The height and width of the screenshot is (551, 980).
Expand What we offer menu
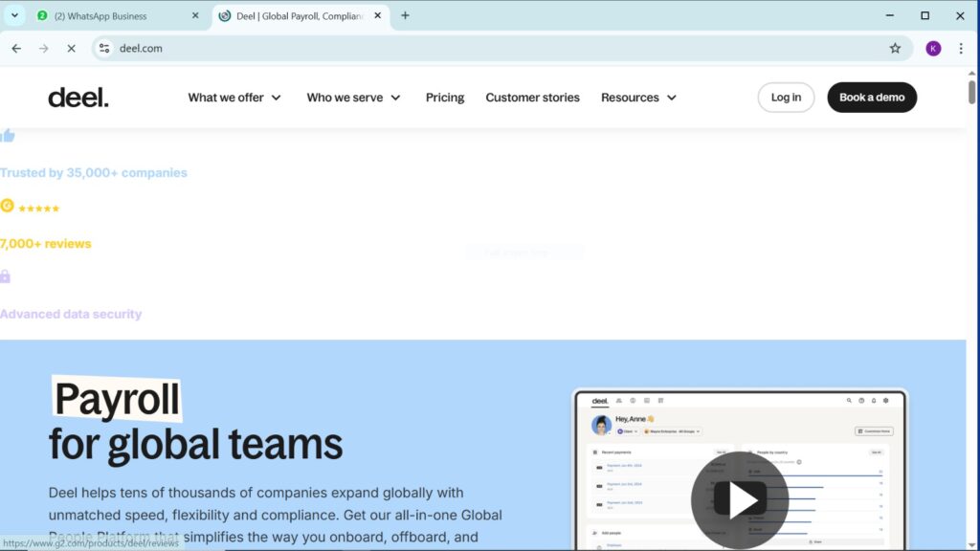234,98
